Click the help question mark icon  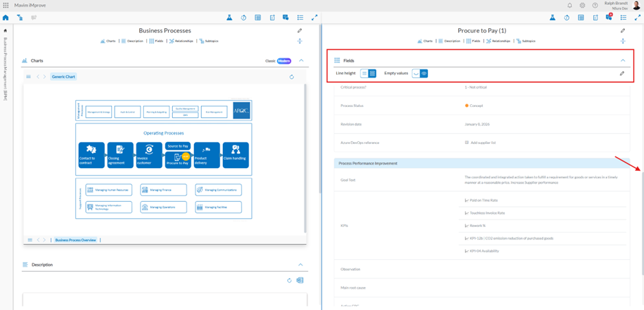pyautogui.click(x=595, y=5)
